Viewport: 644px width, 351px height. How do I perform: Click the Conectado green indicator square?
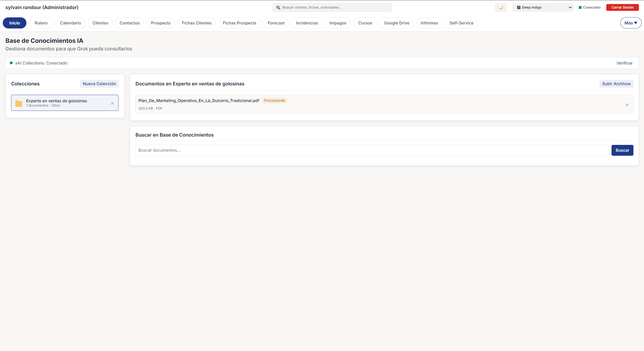coord(580,7)
